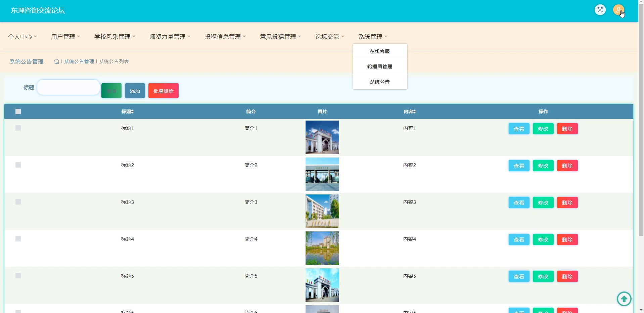Image resolution: width=644 pixels, height=313 pixels.
Task: Expand the 个人中心 dropdown menu
Action: pos(22,37)
